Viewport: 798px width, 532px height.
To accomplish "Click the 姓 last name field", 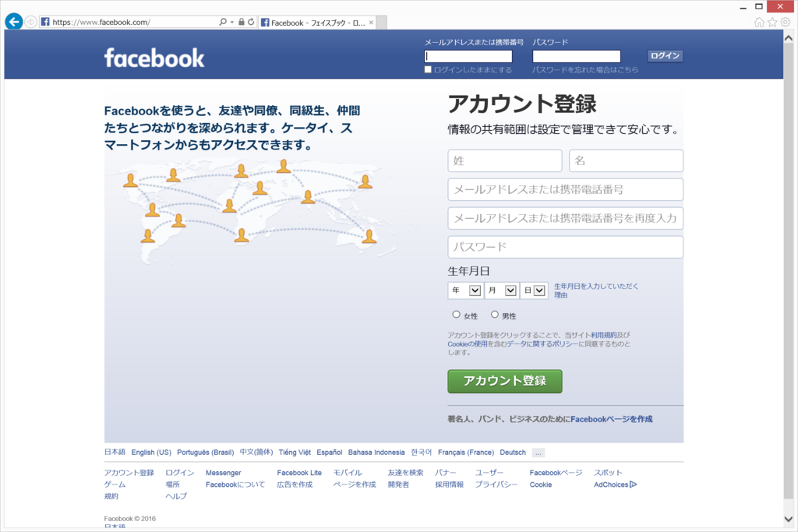I will click(x=505, y=160).
